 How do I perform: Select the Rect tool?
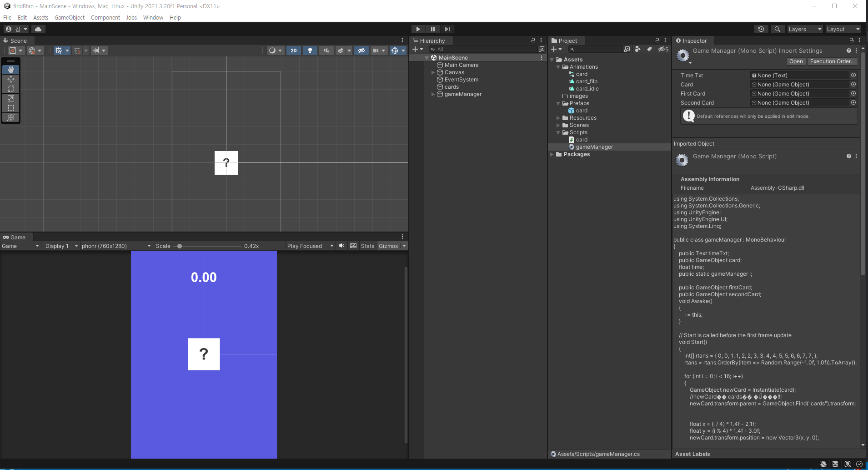click(11, 108)
